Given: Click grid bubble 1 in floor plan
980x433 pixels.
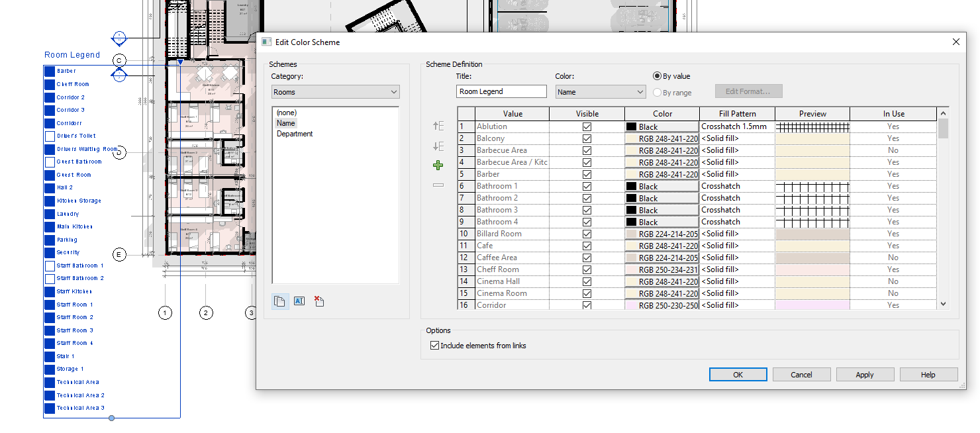Looking at the screenshot, I should [165, 313].
